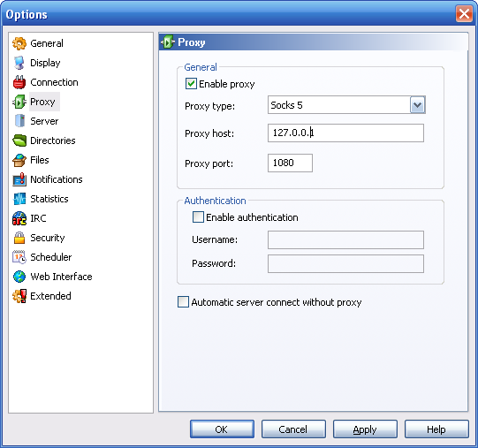
Task: Open Connection plug icon
Action: point(19,82)
